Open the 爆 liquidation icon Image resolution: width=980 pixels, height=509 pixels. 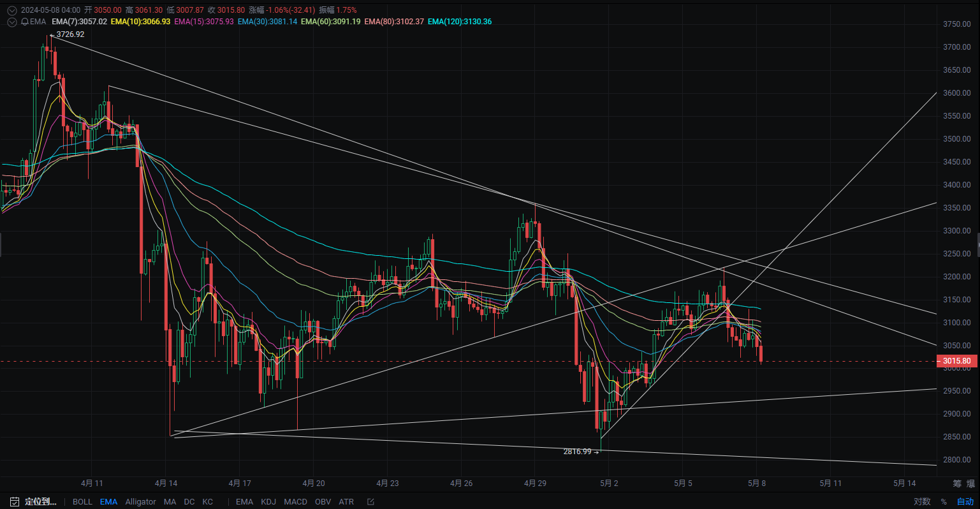[970, 483]
